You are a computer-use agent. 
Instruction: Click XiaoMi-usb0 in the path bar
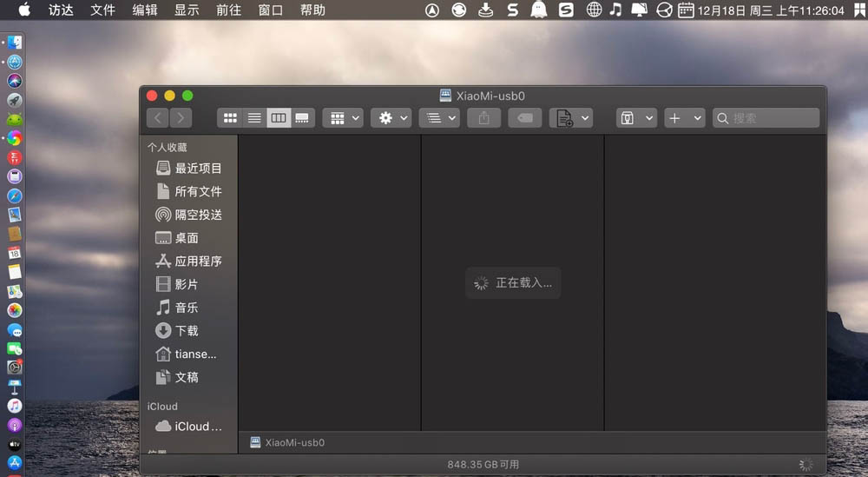coord(287,442)
